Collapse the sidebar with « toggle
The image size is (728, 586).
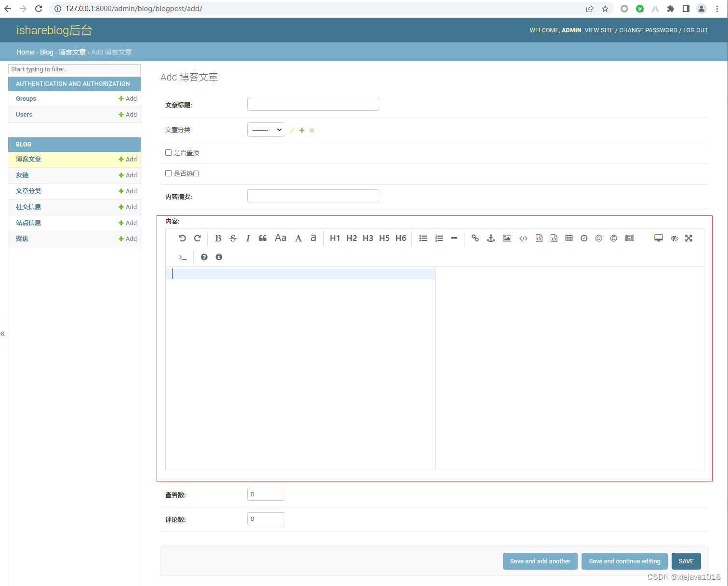3,333
